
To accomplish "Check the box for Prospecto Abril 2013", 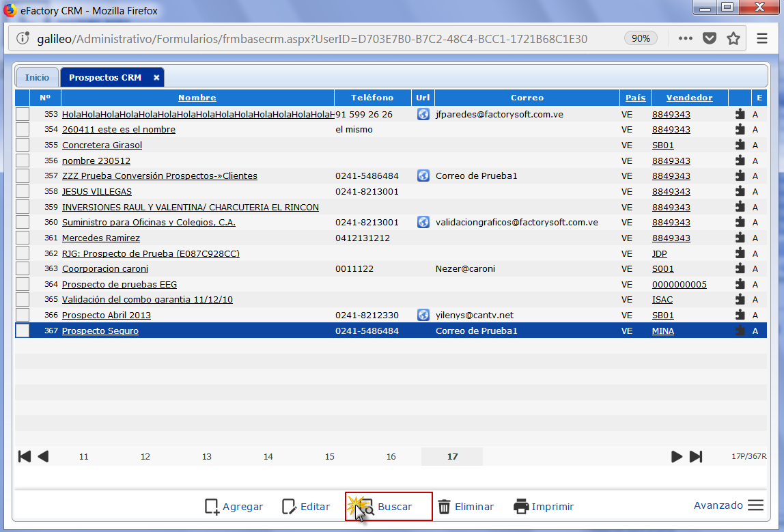I will [23, 315].
